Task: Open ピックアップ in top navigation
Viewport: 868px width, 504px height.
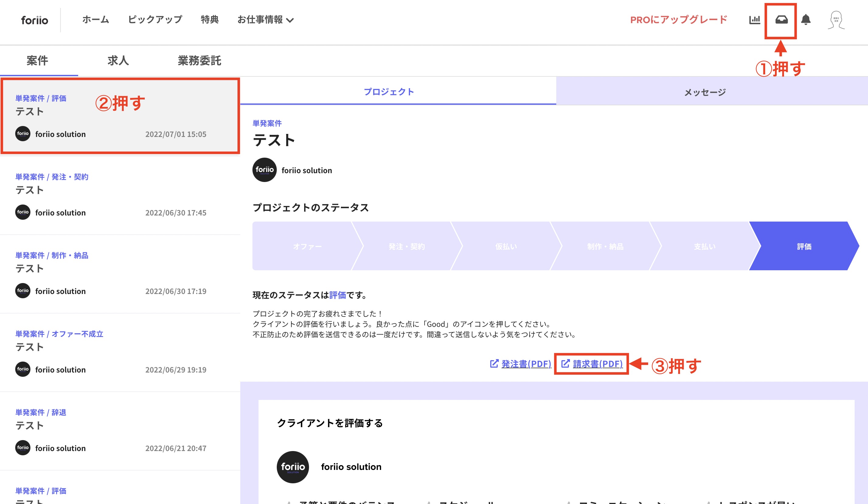Action: [x=155, y=20]
